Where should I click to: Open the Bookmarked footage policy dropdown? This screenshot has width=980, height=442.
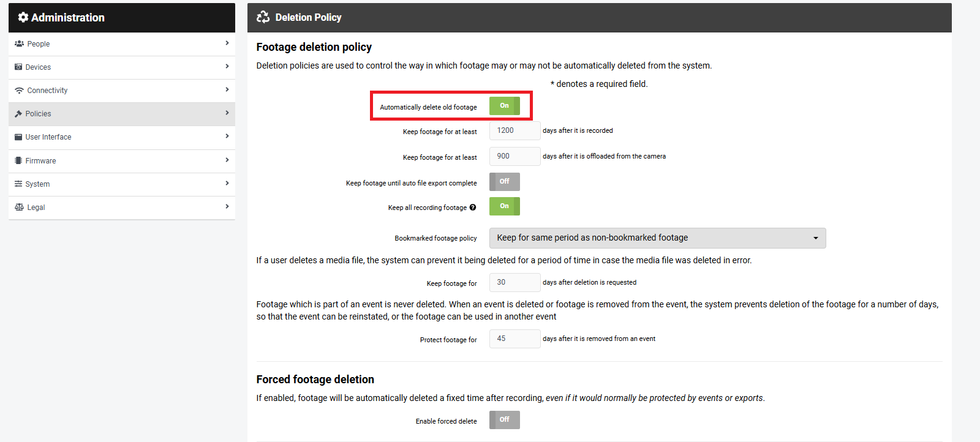click(658, 238)
